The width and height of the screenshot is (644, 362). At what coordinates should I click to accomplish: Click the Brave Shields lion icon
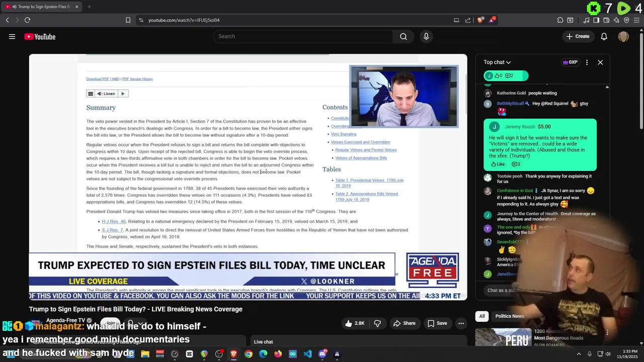(480, 20)
